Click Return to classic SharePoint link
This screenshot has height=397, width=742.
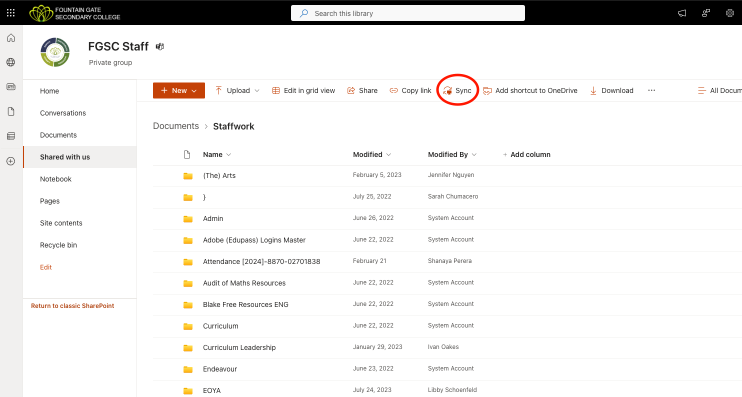pyautogui.click(x=72, y=306)
